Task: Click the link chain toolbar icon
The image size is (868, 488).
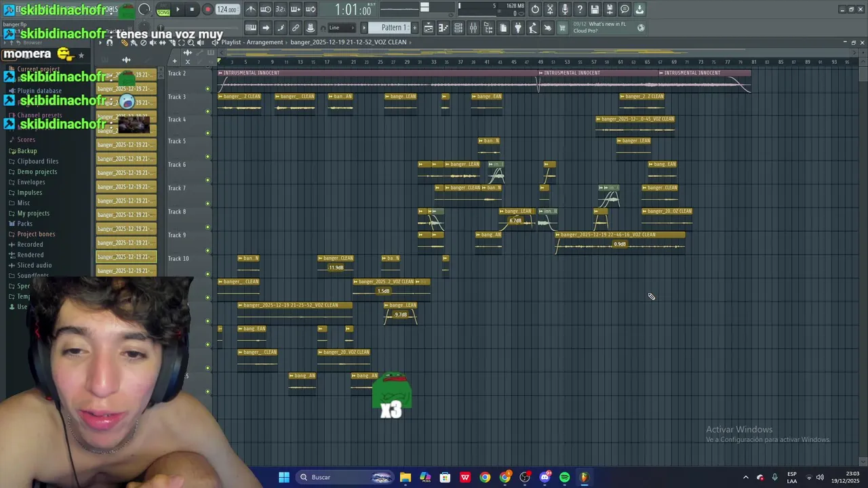Action: pyautogui.click(x=296, y=28)
